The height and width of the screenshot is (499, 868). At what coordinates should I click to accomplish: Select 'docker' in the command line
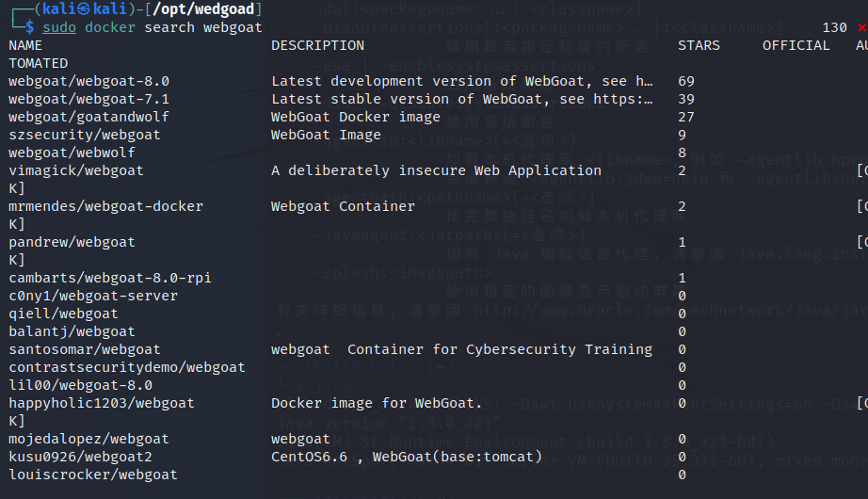pos(110,27)
